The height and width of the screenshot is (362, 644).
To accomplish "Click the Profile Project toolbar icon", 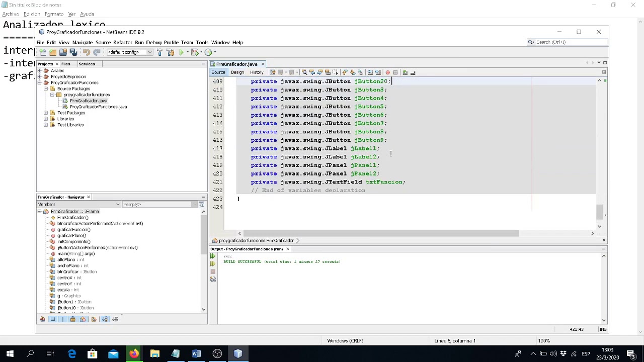I will (x=208, y=52).
